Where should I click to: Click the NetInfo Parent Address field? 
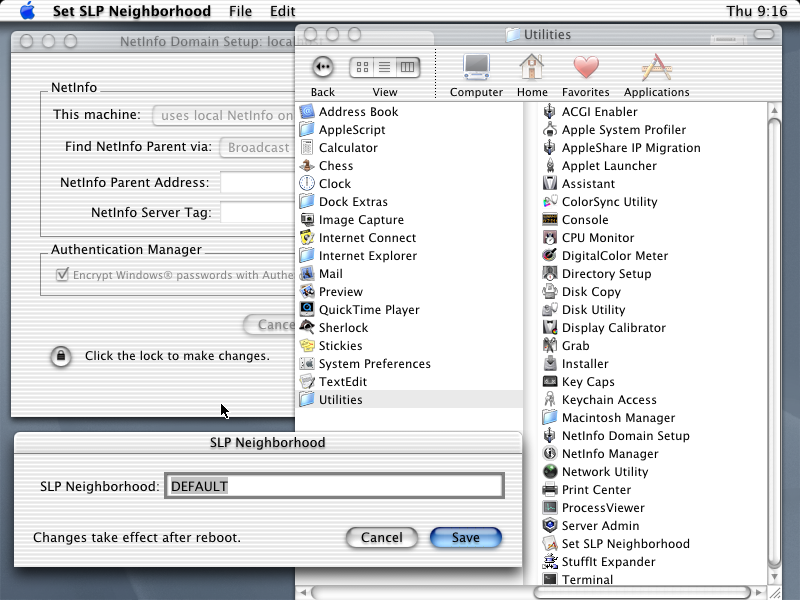[x=258, y=182]
